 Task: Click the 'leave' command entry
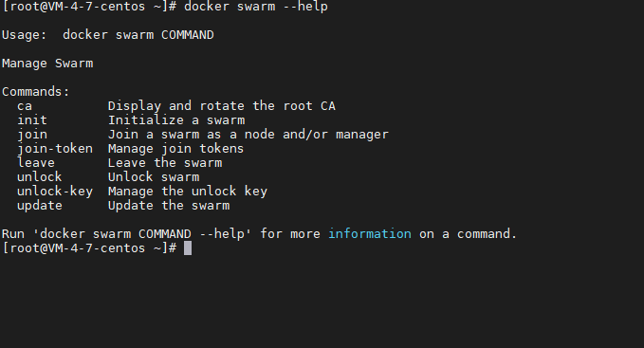[x=36, y=163]
